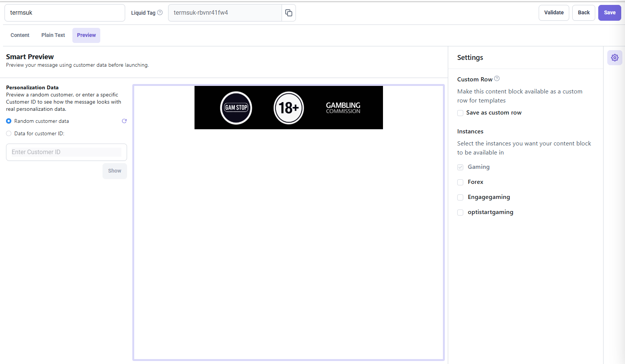Go Back from the editor
Image resolution: width=625 pixels, height=364 pixels.
[584, 13]
